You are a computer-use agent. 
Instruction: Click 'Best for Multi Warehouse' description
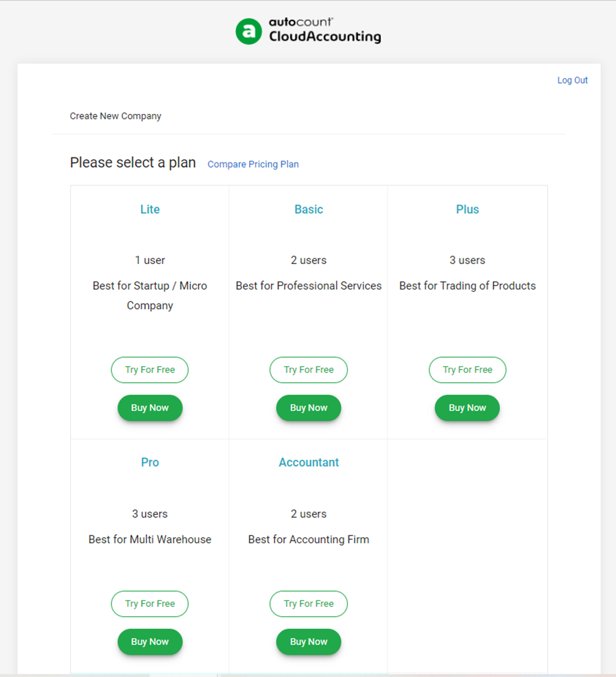pyautogui.click(x=150, y=539)
